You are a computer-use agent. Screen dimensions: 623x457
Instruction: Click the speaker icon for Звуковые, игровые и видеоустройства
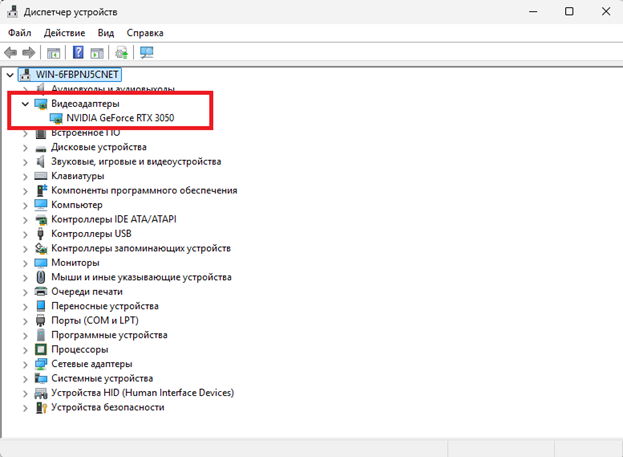41,162
